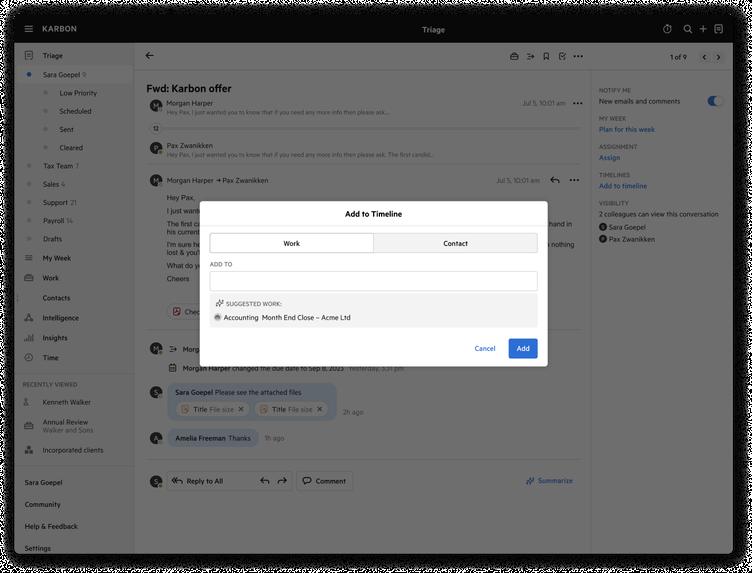Open Sara Goepel profile at sidebar bottom
This screenshot has height=573, width=752.
pyautogui.click(x=44, y=482)
